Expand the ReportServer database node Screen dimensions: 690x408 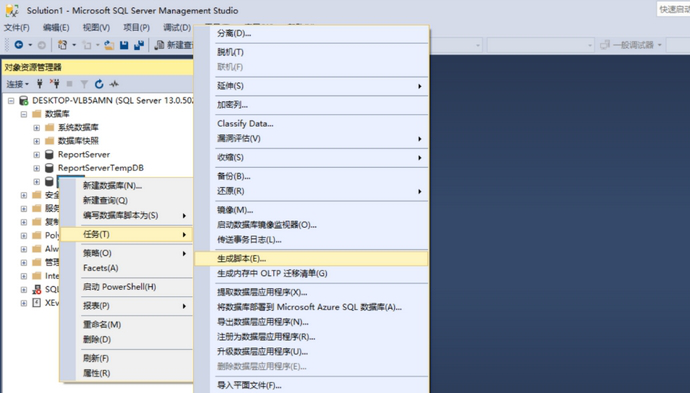pos(37,155)
